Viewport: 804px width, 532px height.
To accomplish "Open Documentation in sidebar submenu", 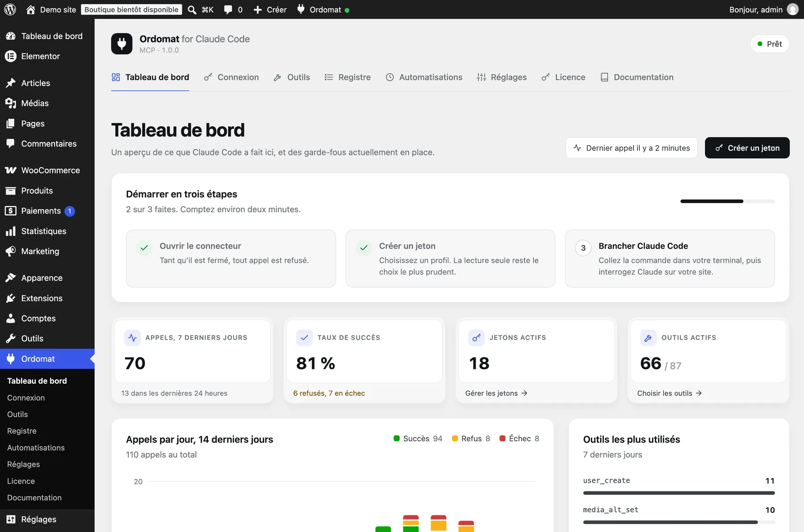I will [34, 498].
